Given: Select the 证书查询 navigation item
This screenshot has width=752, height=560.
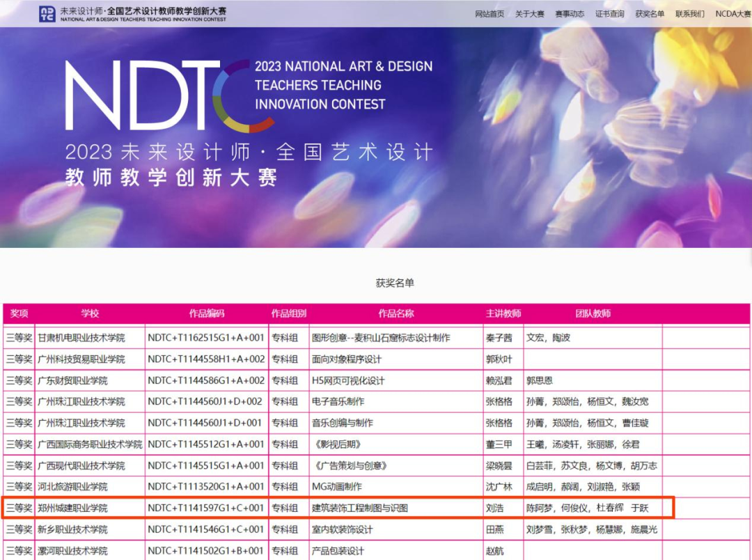Looking at the screenshot, I should (609, 14).
